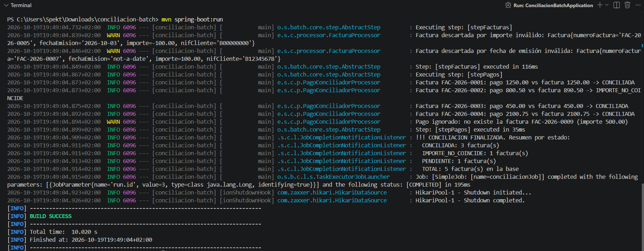Click 'Total time: 10.020 s' line
644x251 pixels.
(x=64, y=232)
